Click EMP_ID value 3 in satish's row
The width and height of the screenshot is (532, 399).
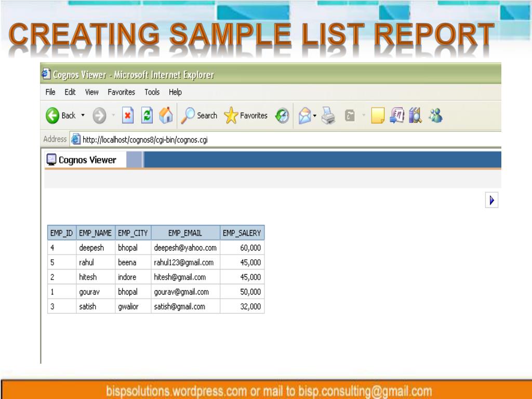(52, 307)
